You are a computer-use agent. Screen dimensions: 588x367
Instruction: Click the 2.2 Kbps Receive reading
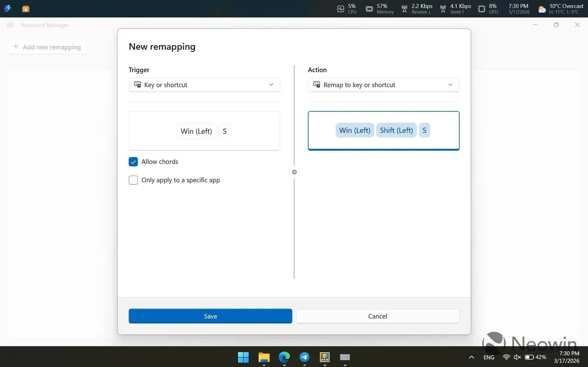tap(422, 6)
